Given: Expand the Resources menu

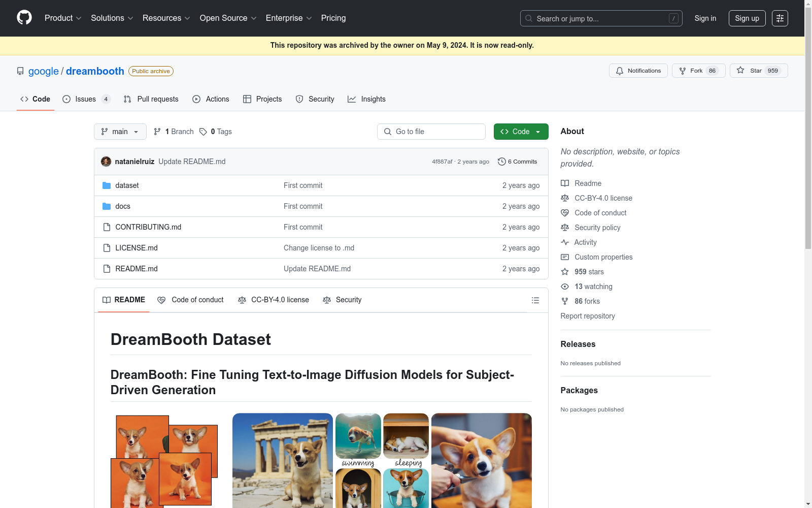Looking at the screenshot, I should [166, 18].
